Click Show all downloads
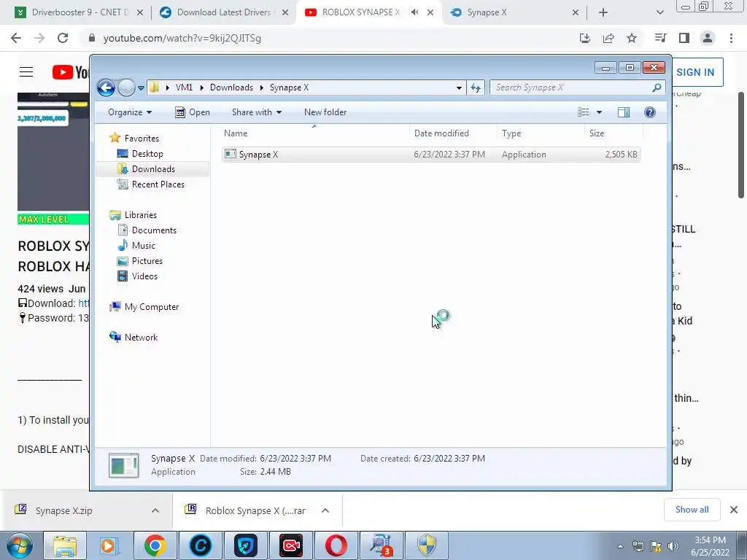The height and width of the screenshot is (560, 747). [x=692, y=510]
